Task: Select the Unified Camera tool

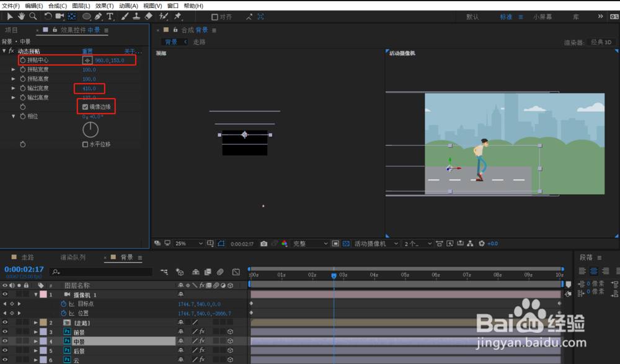Action: pos(60,16)
